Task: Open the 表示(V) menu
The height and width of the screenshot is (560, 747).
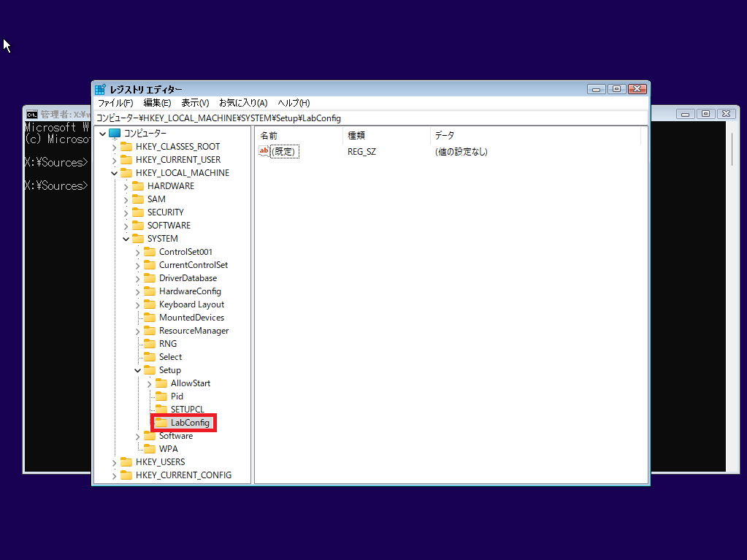Action: [195, 103]
